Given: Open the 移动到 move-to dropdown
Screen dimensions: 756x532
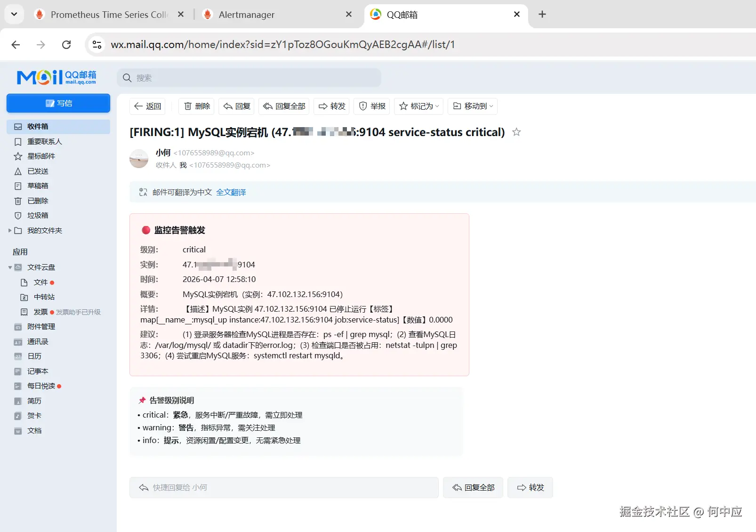Looking at the screenshot, I should tap(472, 106).
